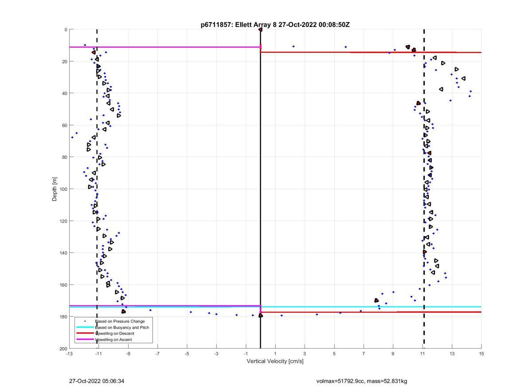Select the 'Depth [m]' y-axis label

pos(55,189)
